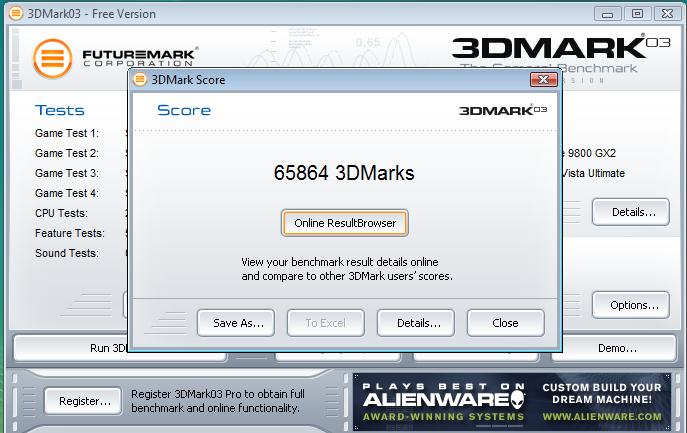Click the Feature Tests: label
This screenshot has height=433, width=687.
click(70, 233)
